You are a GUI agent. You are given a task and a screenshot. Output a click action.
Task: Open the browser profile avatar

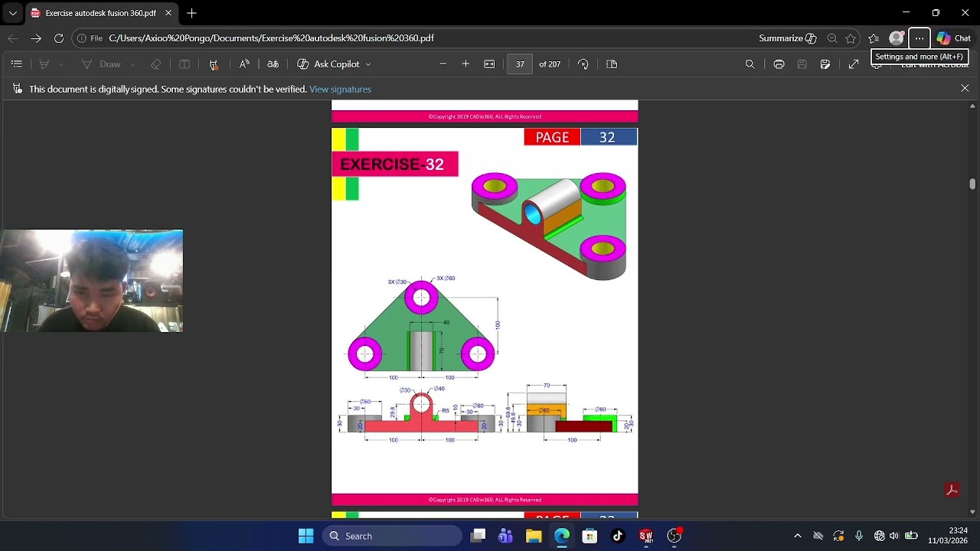(x=897, y=38)
